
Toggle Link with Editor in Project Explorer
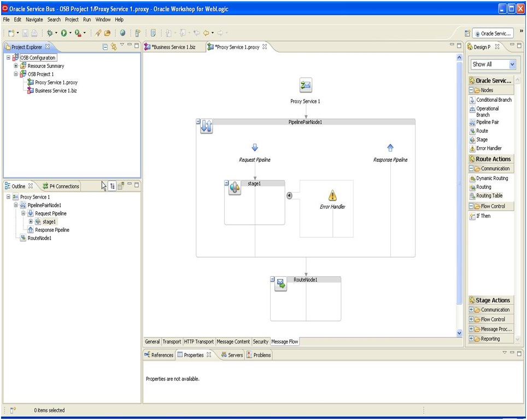click(114, 46)
